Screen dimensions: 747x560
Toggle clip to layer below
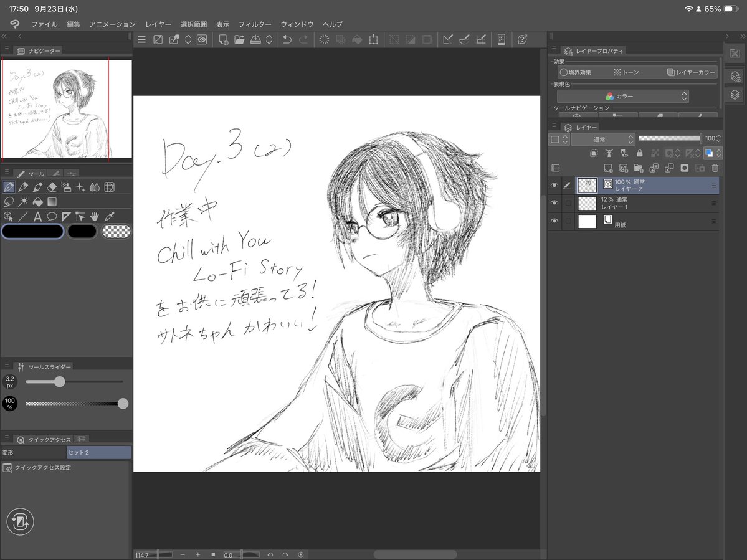click(594, 153)
